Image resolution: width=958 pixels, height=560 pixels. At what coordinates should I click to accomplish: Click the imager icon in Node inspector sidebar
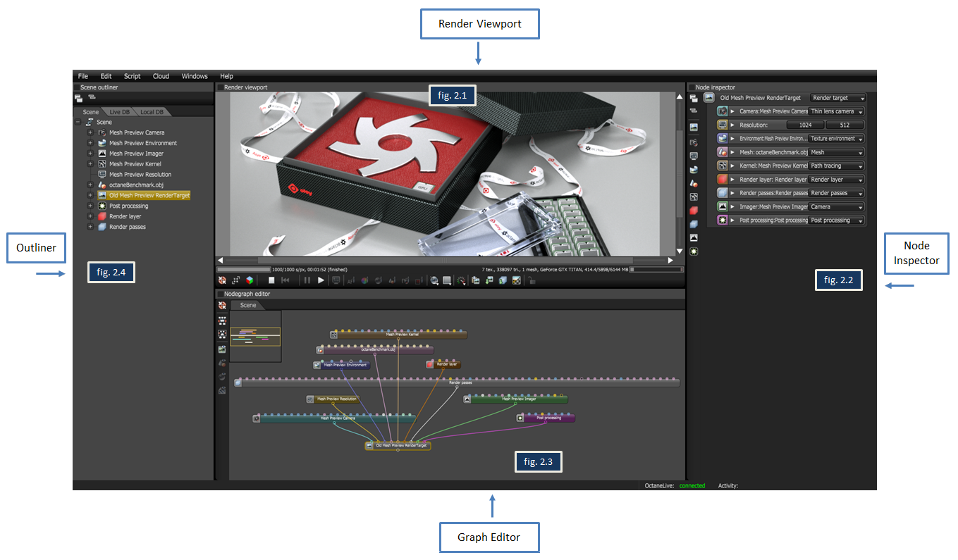(694, 237)
